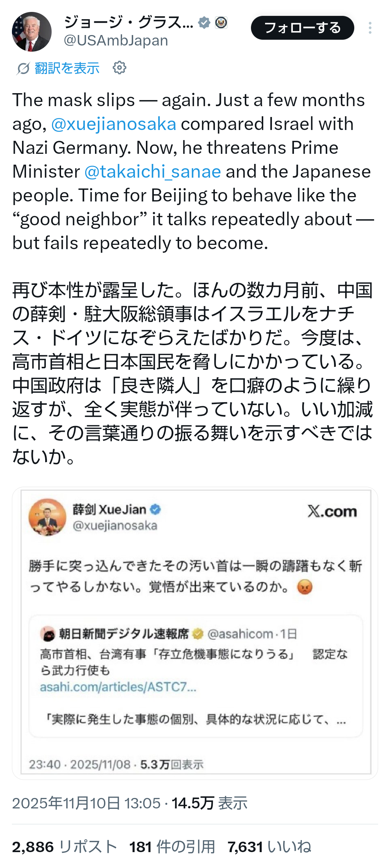
Task: Click the blue verified checkmark badge
Action: point(204,23)
